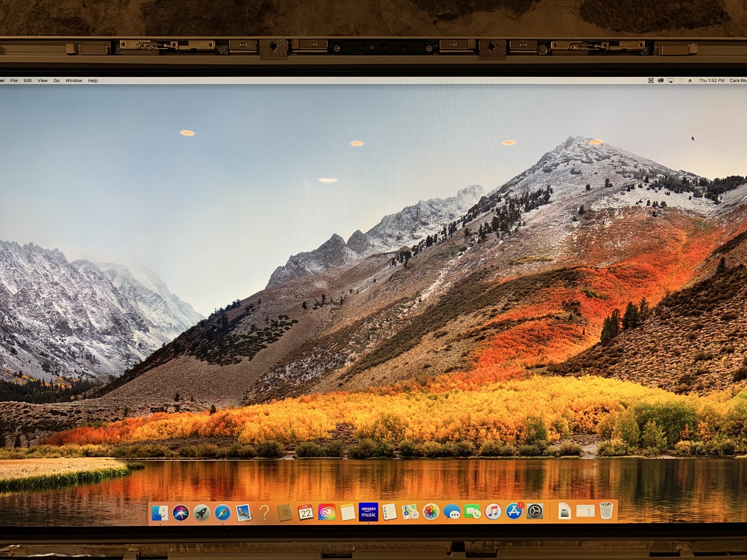Open System Preferences gear icon
The height and width of the screenshot is (560, 747).
pyautogui.click(x=535, y=511)
